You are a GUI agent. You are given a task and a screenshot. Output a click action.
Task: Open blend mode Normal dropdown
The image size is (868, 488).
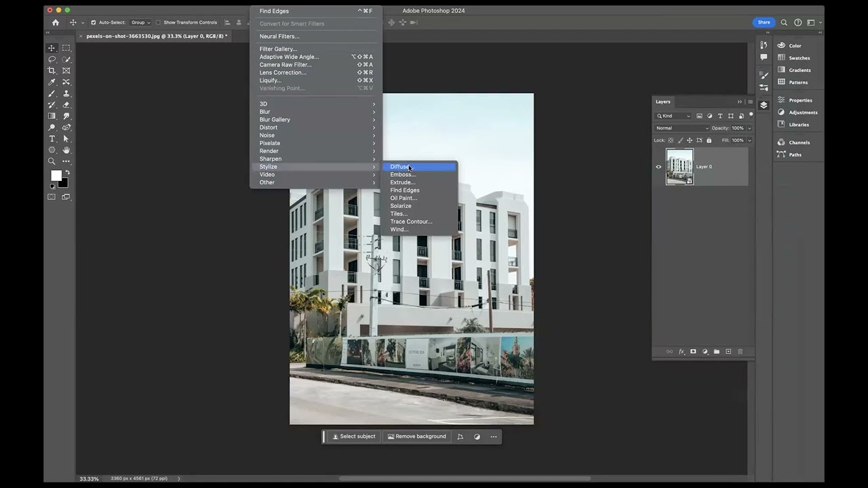[682, 128]
